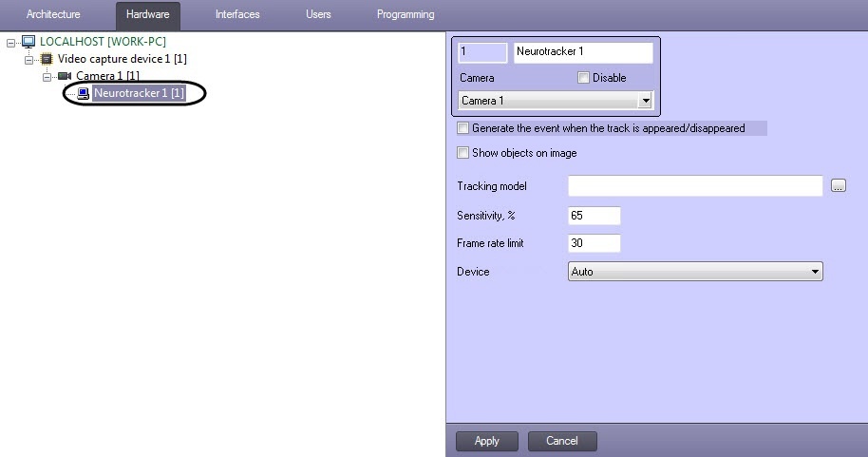
Task: Click the Cancel button
Action: tap(561, 441)
